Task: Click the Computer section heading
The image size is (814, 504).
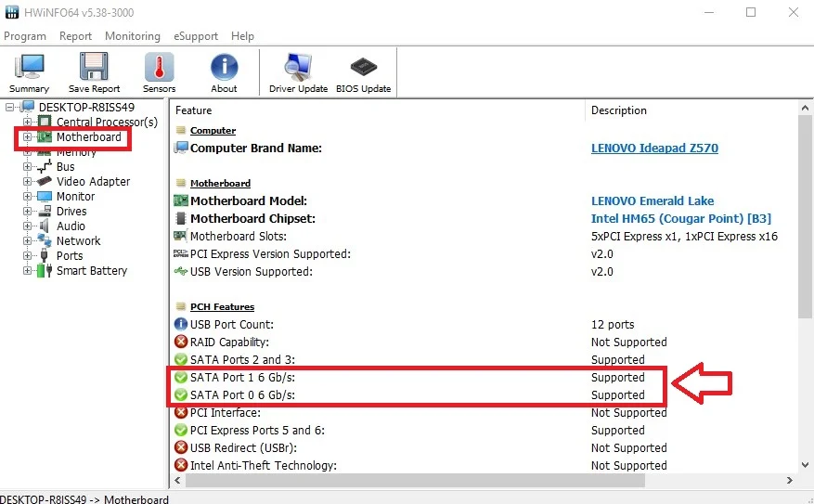Action: [213, 131]
